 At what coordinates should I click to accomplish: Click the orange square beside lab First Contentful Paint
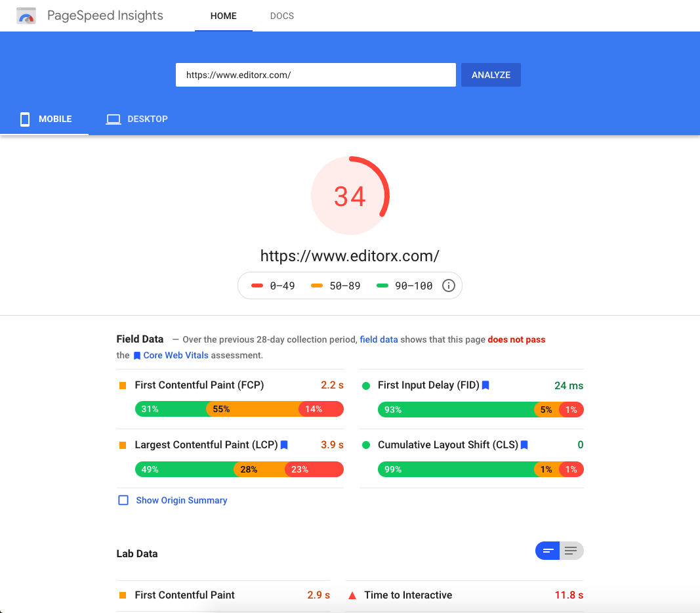123,595
